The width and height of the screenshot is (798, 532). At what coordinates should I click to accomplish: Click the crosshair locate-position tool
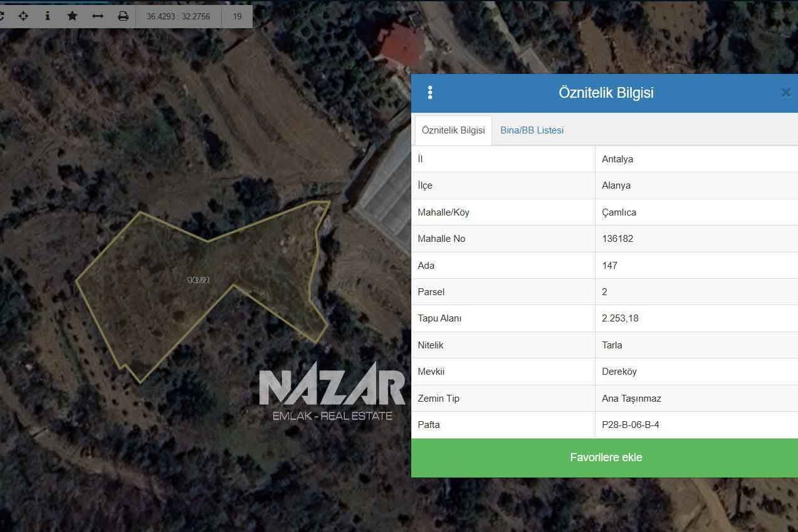(23, 16)
